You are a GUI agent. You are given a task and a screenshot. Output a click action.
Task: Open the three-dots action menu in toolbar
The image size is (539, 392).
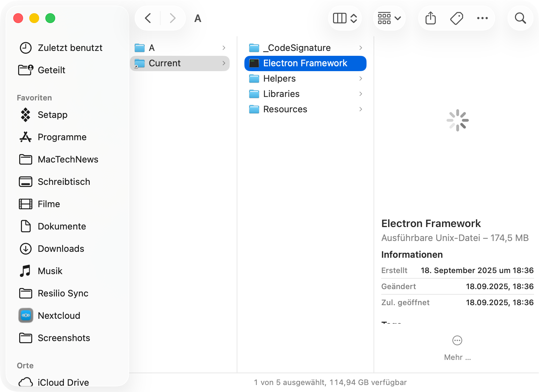point(482,18)
